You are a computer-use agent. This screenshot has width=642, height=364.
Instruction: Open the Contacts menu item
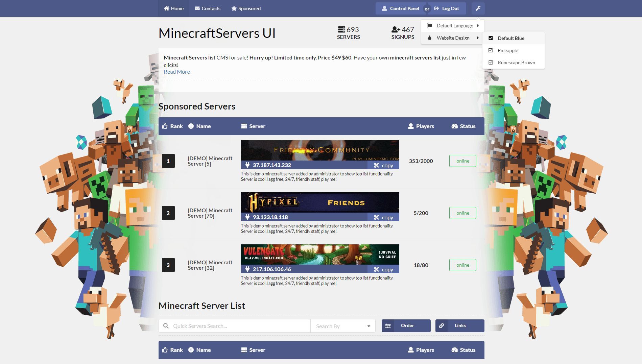click(x=208, y=8)
